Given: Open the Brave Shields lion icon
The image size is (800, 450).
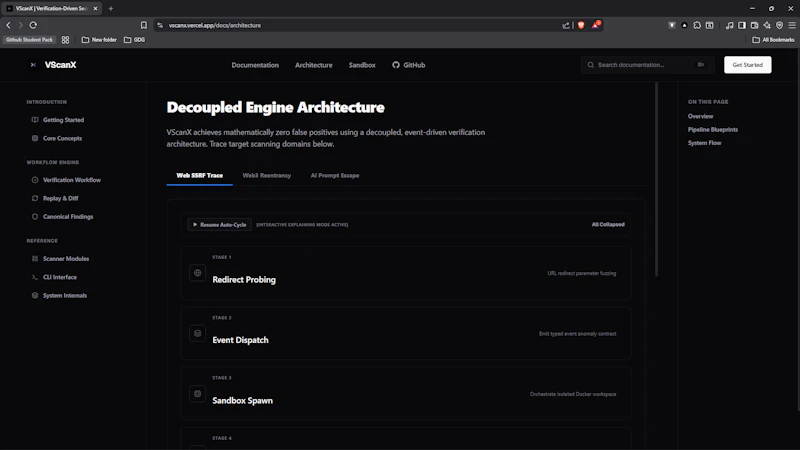Looking at the screenshot, I should point(581,25).
